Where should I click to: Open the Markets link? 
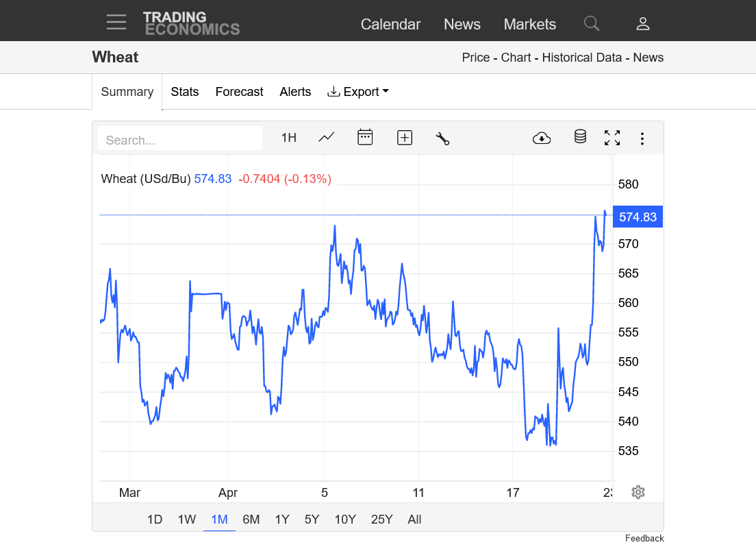point(529,24)
